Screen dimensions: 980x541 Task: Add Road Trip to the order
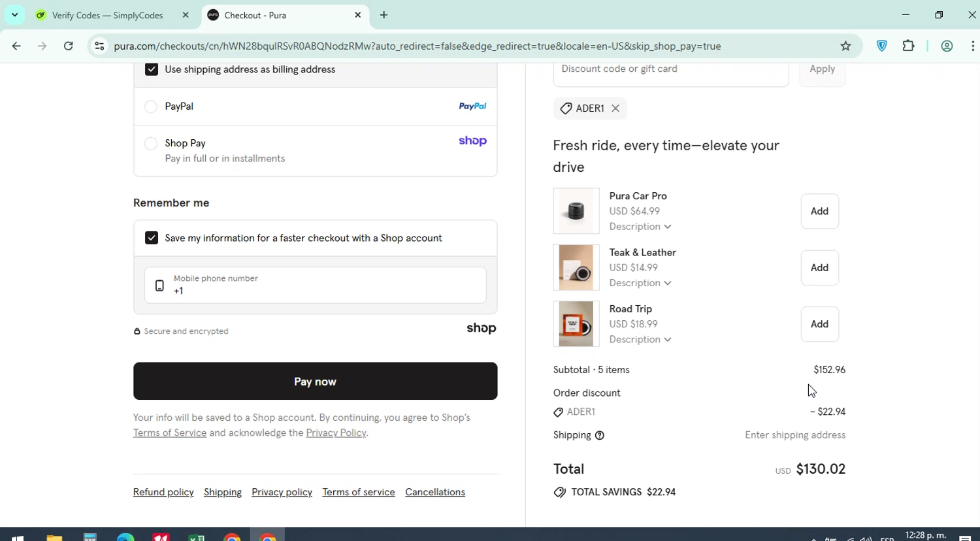819,324
